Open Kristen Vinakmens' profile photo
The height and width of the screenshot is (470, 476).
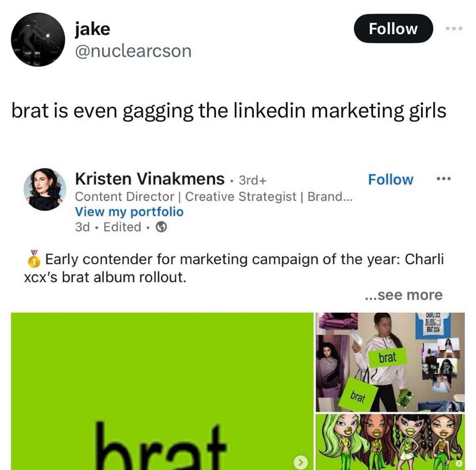click(x=45, y=189)
